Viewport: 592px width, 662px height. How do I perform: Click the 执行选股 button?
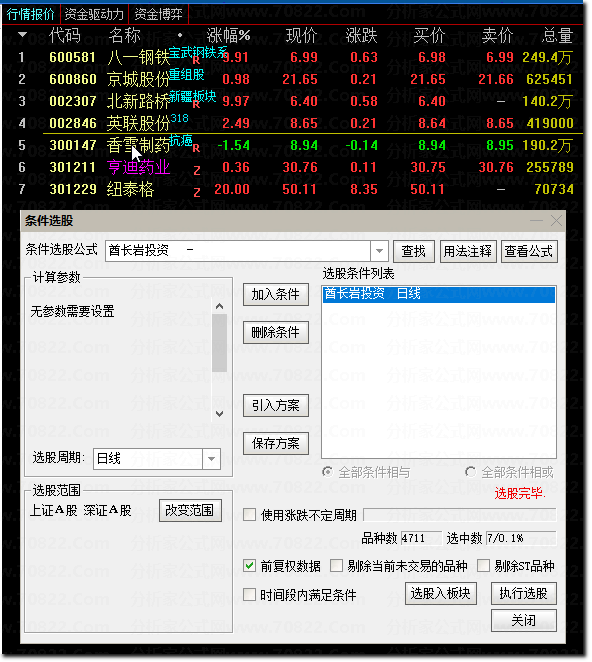524,593
